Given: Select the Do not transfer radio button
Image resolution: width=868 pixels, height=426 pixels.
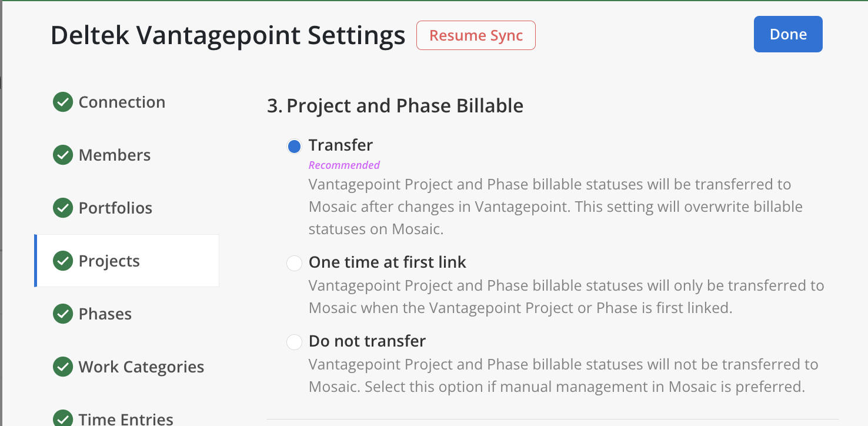Looking at the screenshot, I should tap(295, 342).
